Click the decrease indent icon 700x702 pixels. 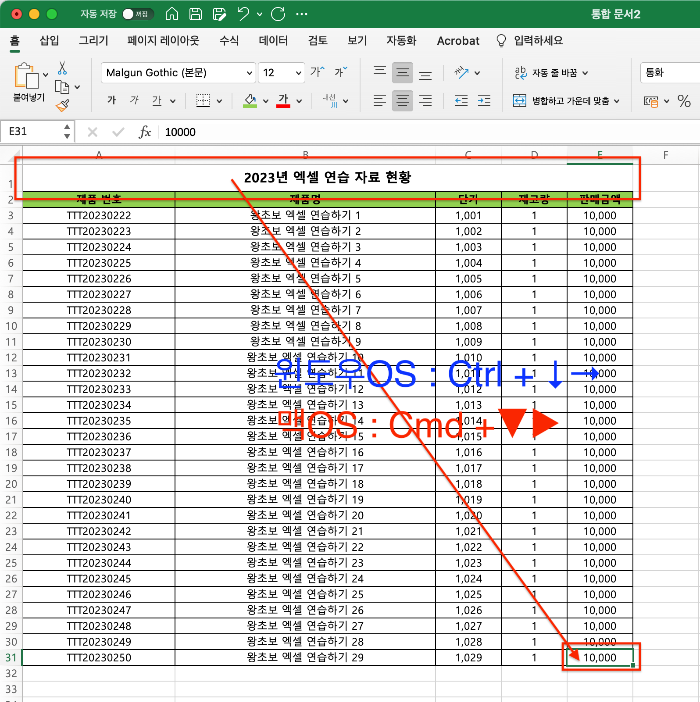tap(461, 101)
